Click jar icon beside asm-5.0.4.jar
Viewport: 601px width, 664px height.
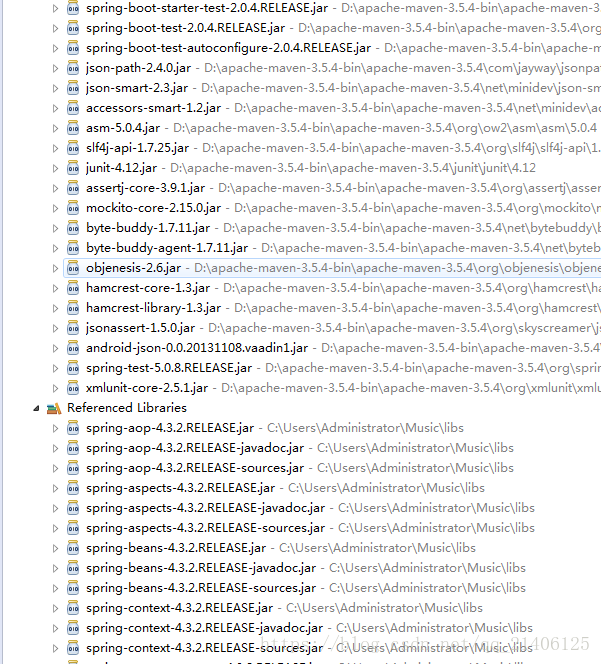pyautogui.click(x=73, y=128)
